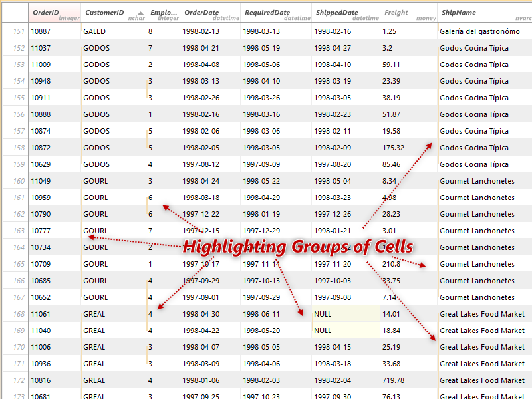This screenshot has width=532, height=399.
Task: Click the OrderDate column header
Action: pos(210,13)
